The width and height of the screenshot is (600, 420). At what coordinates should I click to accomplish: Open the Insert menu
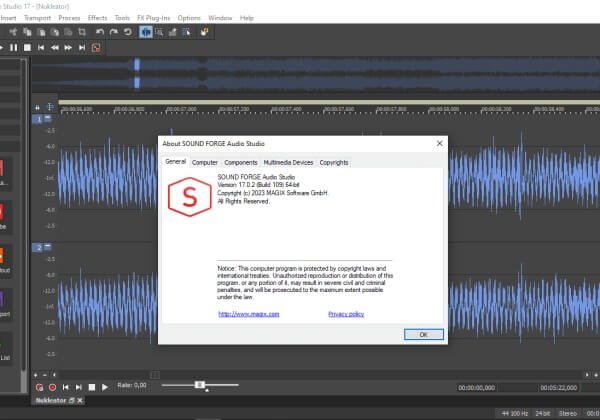8,18
